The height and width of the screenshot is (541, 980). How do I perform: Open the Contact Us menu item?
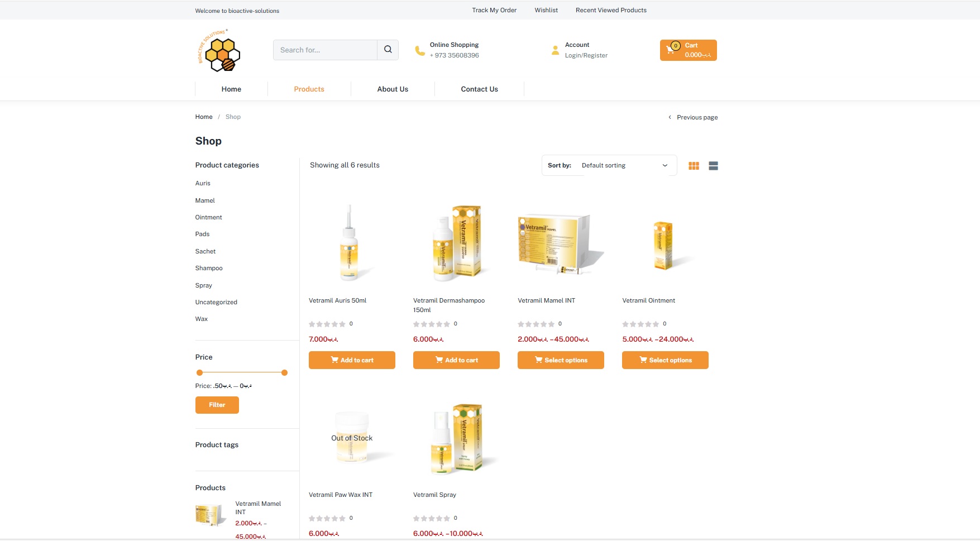pos(479,89)
